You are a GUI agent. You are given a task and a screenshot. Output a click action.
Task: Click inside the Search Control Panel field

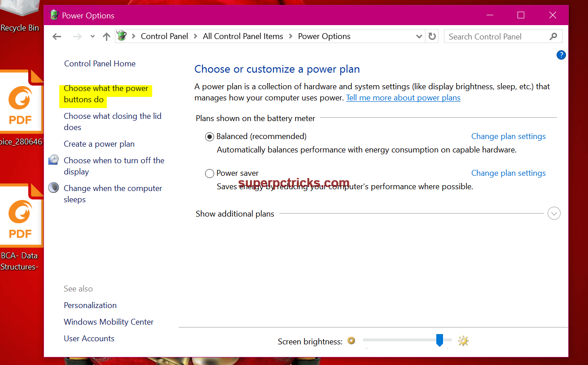[485, 36]
